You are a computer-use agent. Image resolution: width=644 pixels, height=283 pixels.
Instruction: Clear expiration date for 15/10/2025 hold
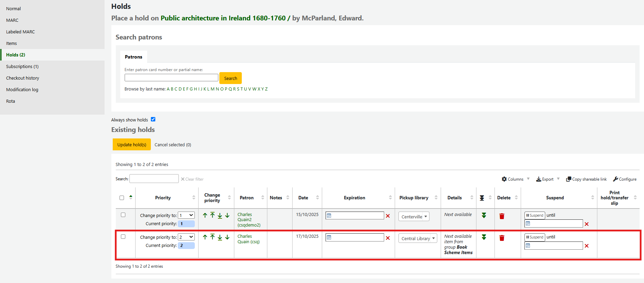click(x=388, y=216)
